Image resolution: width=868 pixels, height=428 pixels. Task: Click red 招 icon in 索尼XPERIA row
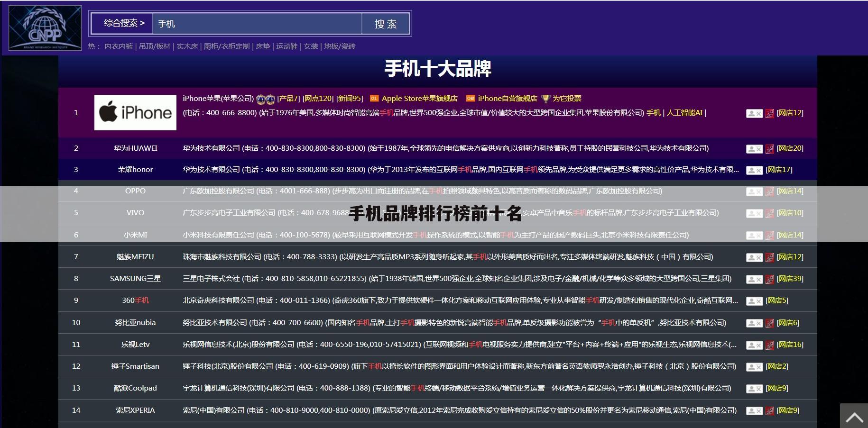coord(769,411)
